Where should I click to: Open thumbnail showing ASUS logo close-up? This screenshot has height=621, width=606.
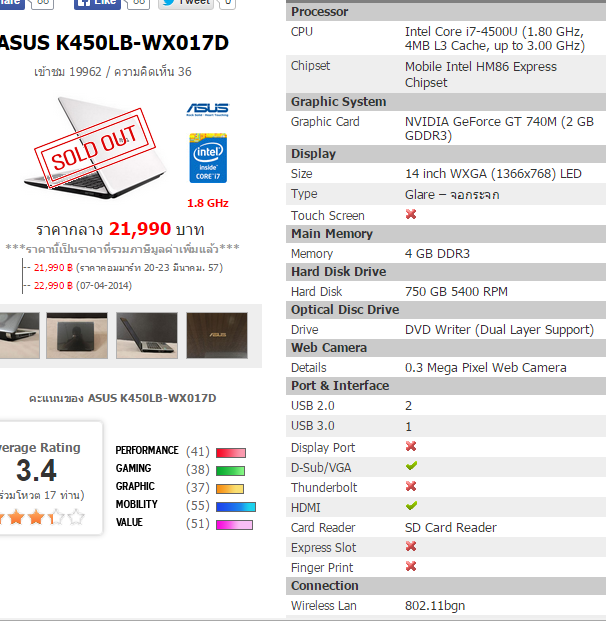click(x=217, y=335)
